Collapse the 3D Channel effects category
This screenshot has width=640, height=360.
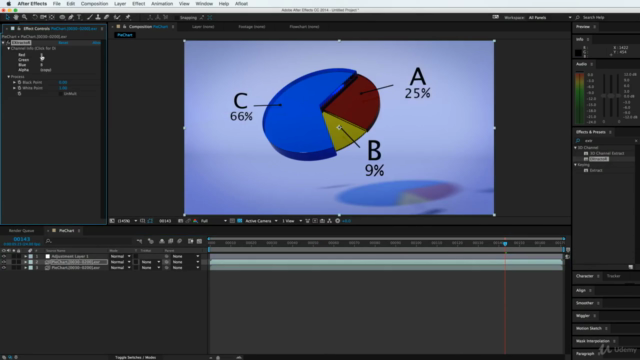576,148
